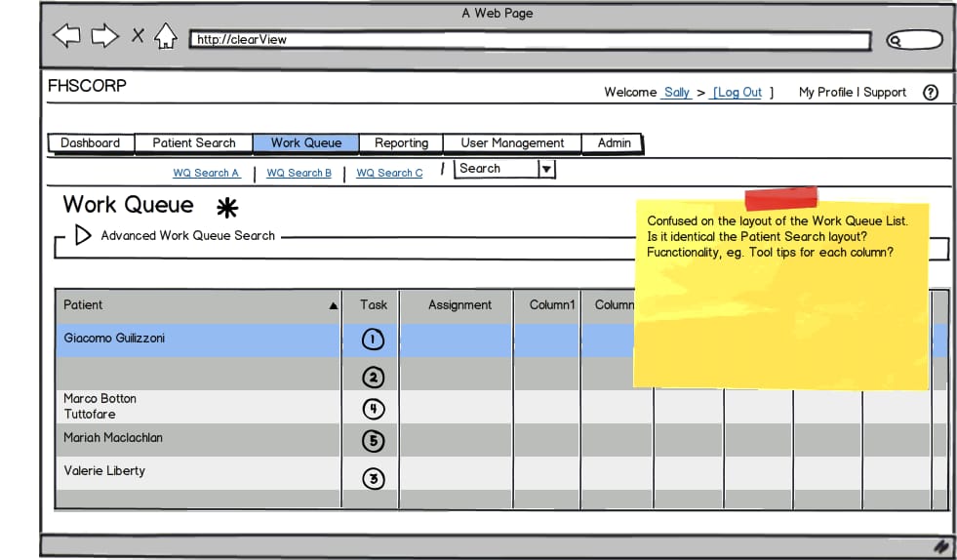
Task: Open the Search dropdown arrow
Action: click(547, 169)
